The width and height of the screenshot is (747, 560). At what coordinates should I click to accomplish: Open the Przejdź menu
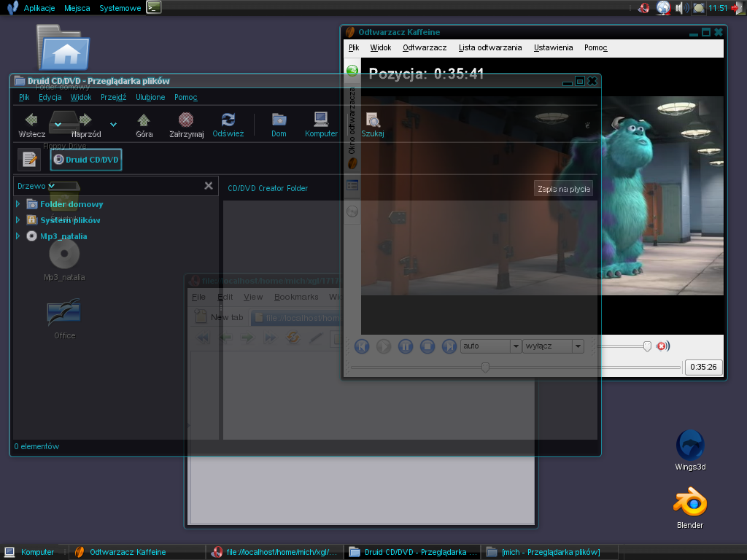[x=113, y=97]
